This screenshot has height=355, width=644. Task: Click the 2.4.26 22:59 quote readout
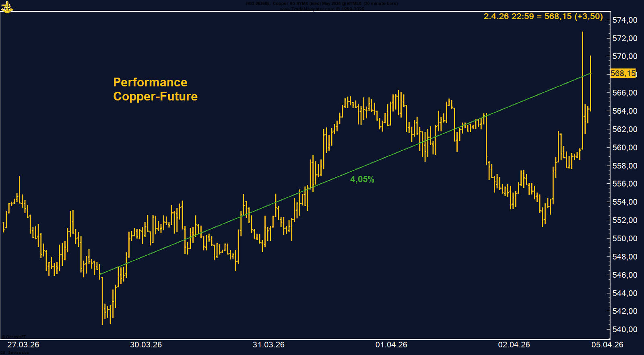pyautogui.click(x=543, y=16)
